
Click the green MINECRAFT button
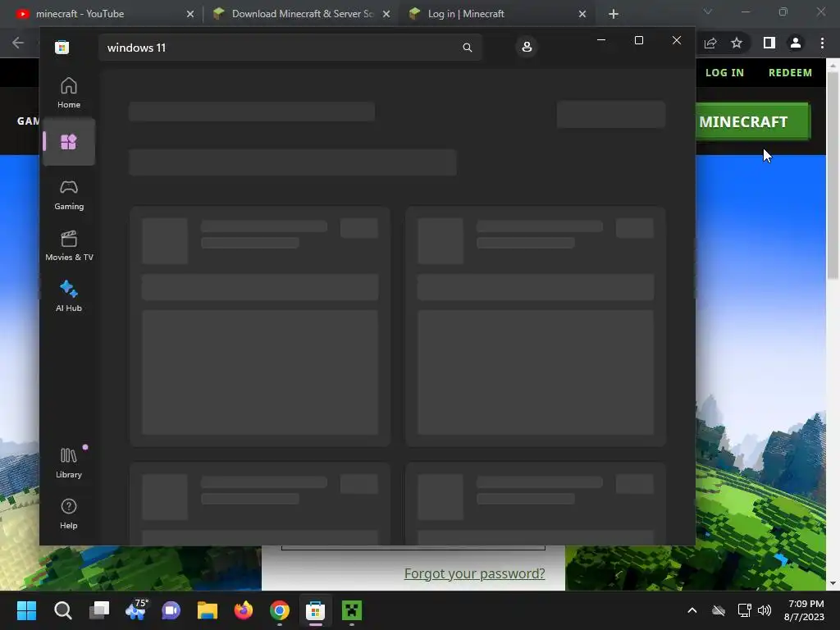tap(753, 121)
